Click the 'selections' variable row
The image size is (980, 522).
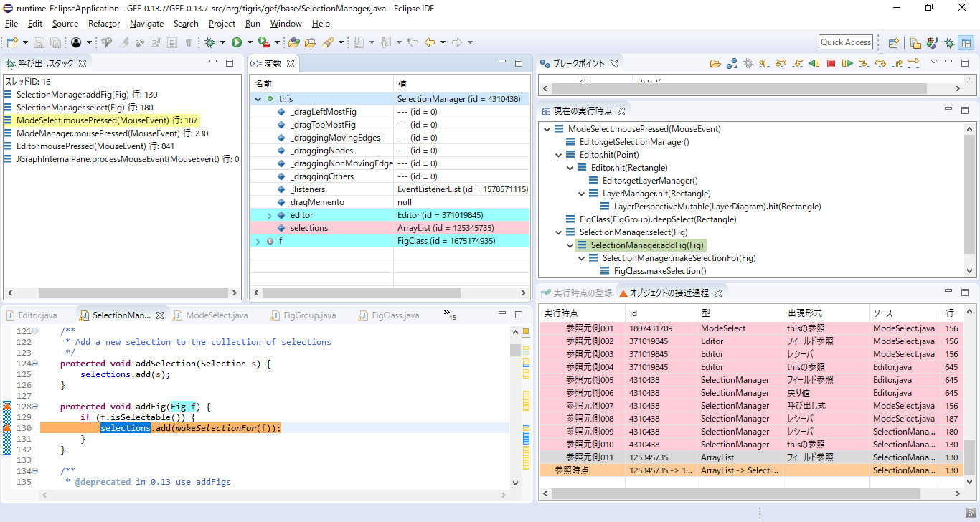coord(390,228)
